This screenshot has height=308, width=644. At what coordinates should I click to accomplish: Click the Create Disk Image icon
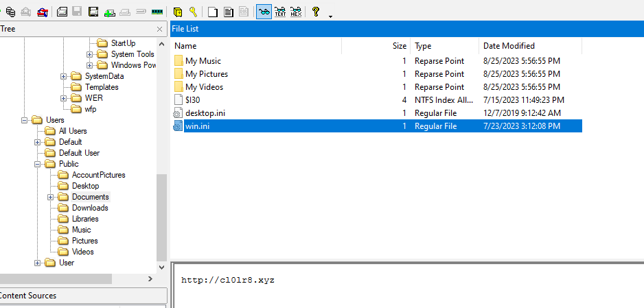point(62,12)
